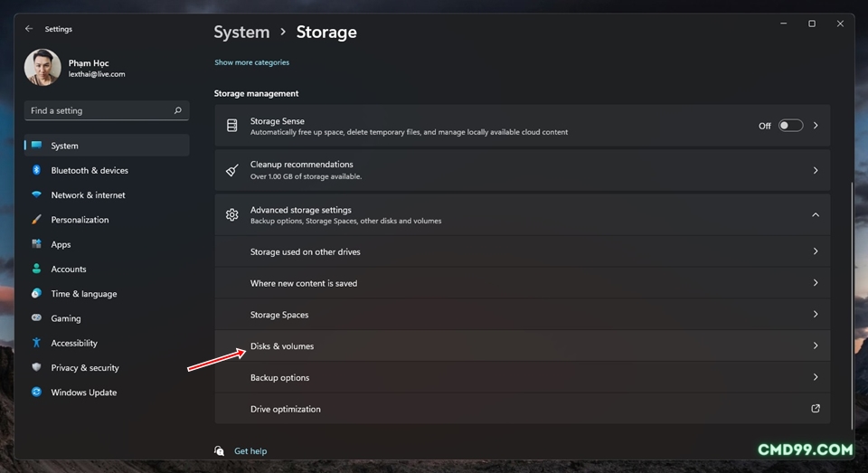Viewport: 868px width, 473px height.
Task: Click the Privacy & security shield icon
Action: coord(36,367)
